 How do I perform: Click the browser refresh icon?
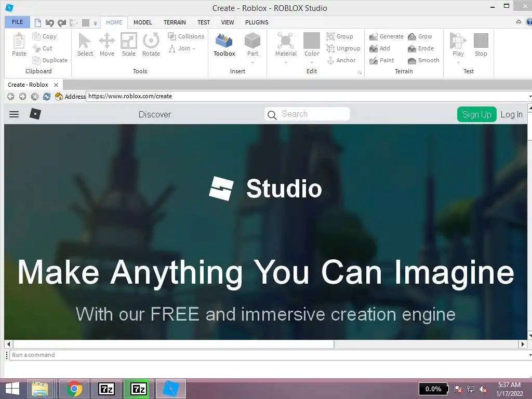click(46, 96)
